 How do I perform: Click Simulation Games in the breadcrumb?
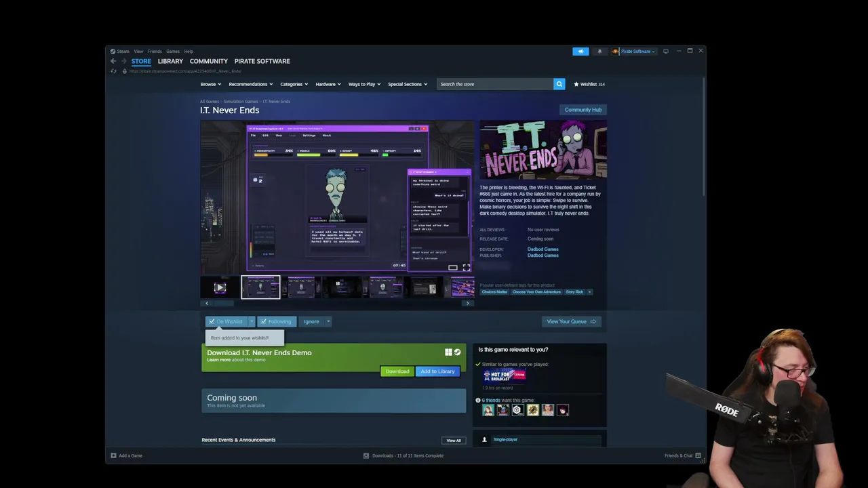tap(241, 102)
